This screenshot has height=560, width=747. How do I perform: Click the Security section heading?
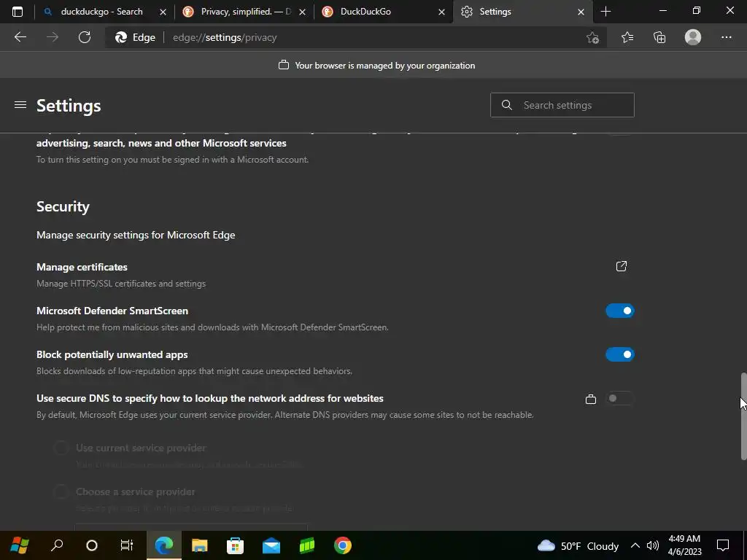click(x=63, y=206)
